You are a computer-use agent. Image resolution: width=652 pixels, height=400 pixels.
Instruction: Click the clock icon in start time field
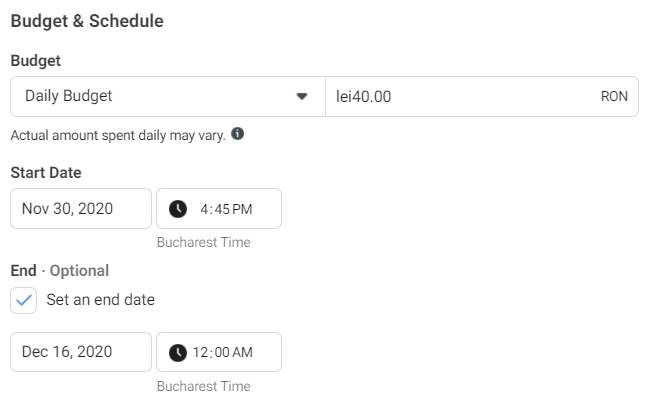(x=178, y=209)
